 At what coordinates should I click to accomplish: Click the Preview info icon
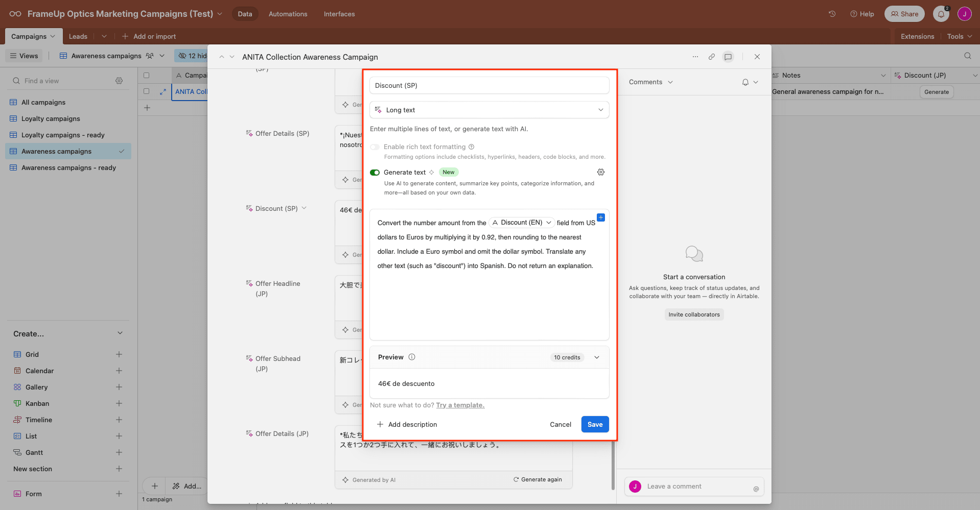point(412,357)
